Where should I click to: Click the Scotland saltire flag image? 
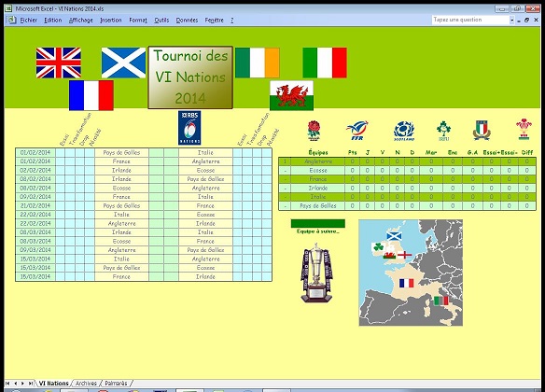(x=123, y=63)
